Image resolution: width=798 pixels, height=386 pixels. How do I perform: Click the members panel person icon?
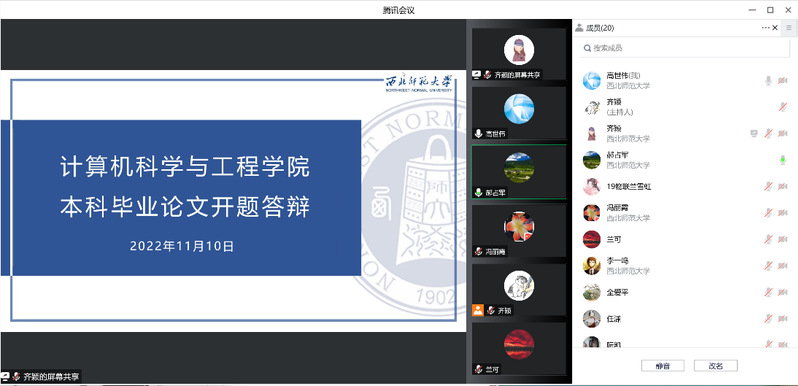point(579,28)
